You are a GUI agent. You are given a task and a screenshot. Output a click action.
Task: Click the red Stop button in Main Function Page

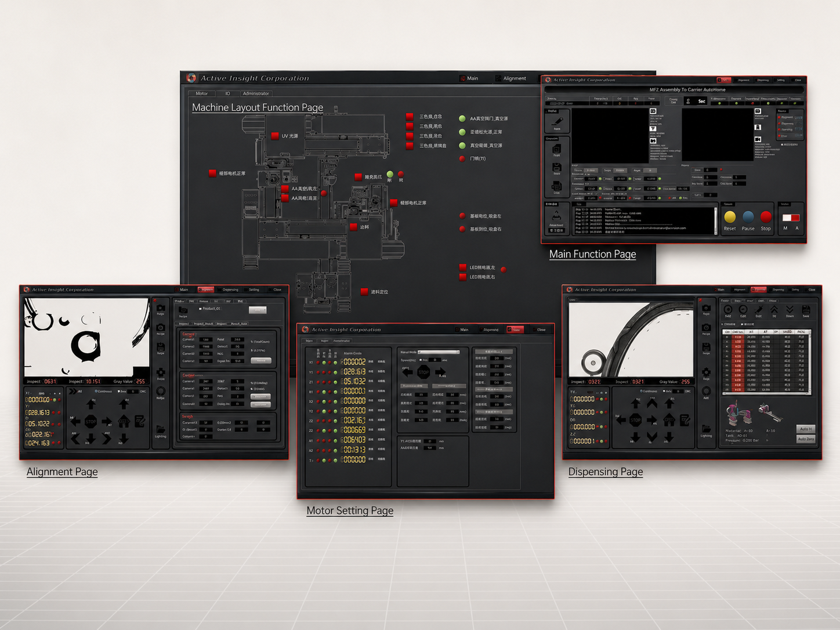pyautogui.click(x=766, y=217)
